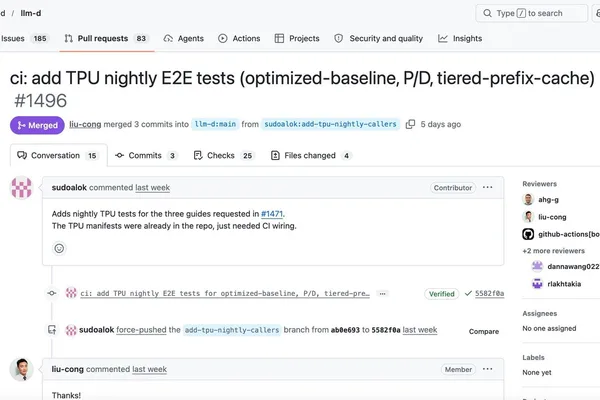Open reviewer dannawang022 in sidebar

pyautogui.click(x=573, y=266)
